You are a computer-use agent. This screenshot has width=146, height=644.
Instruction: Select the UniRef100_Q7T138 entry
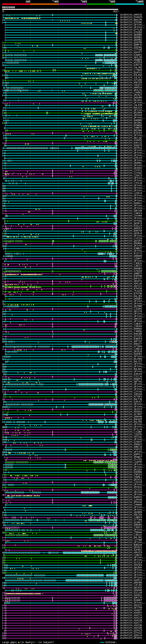pyautogui.click(x=131, y=30)
